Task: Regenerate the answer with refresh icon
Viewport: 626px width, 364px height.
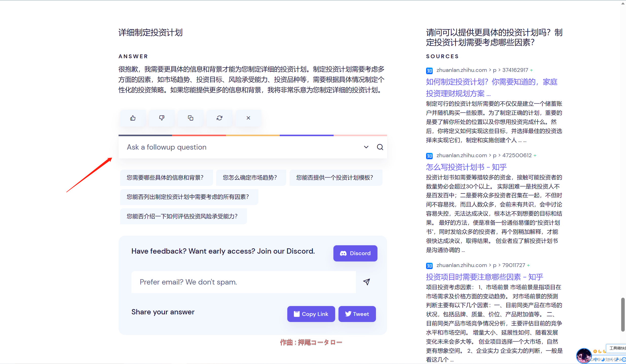Action: (x=219, y=118)
